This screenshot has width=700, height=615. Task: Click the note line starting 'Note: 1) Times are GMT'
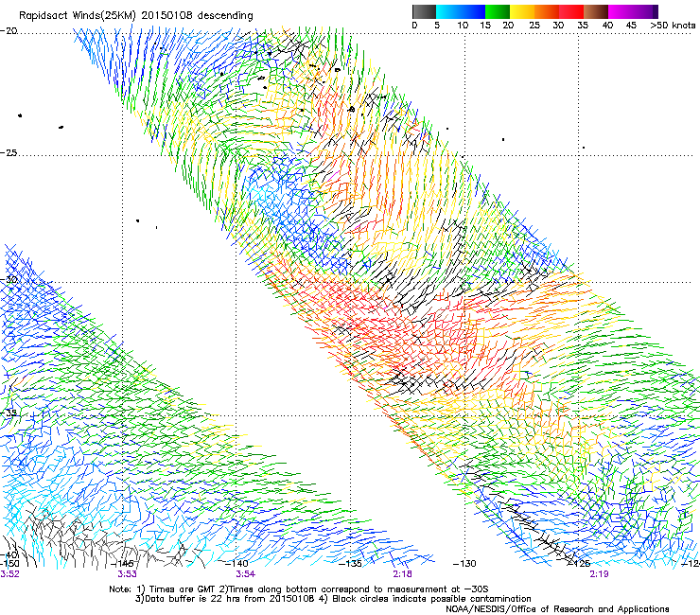click(298, 589)
